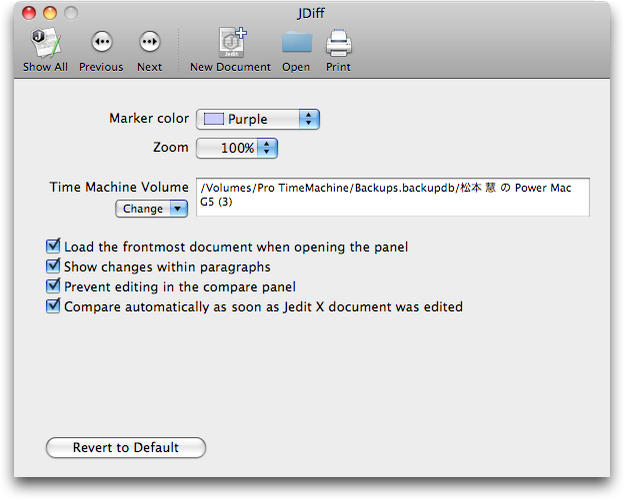Click the Time Machine Volume path field
The image size is (624, 500).
[393, 197]
